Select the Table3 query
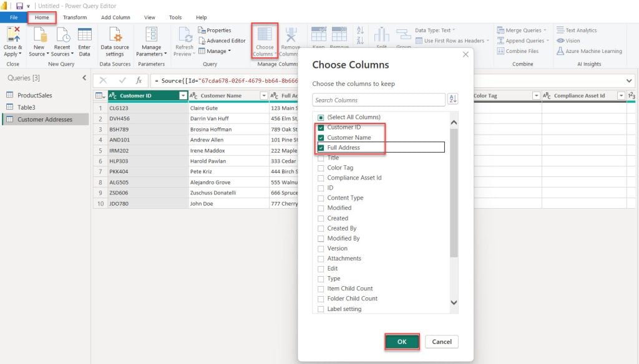The height and width of the screenshot is (364, 639). (26, 107)
